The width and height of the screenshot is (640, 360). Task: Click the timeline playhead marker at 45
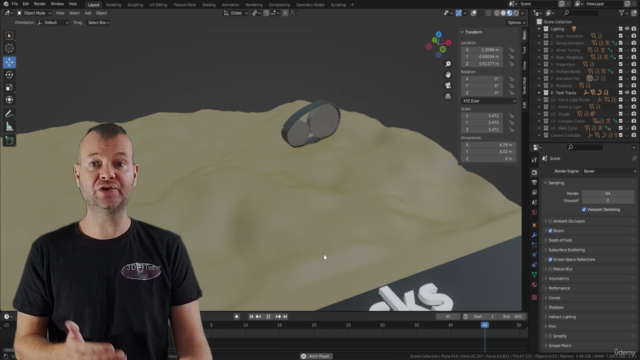click(x=484, y=325)
